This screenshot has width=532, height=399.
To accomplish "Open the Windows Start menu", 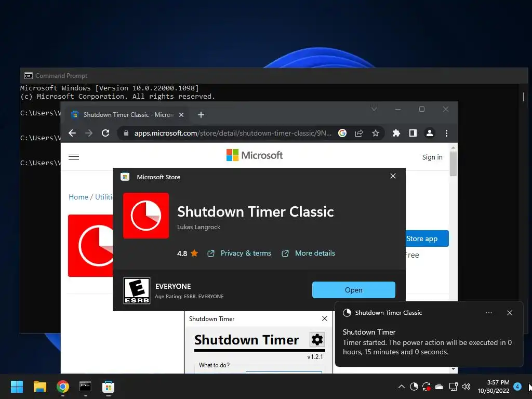I will coord(17,387).
